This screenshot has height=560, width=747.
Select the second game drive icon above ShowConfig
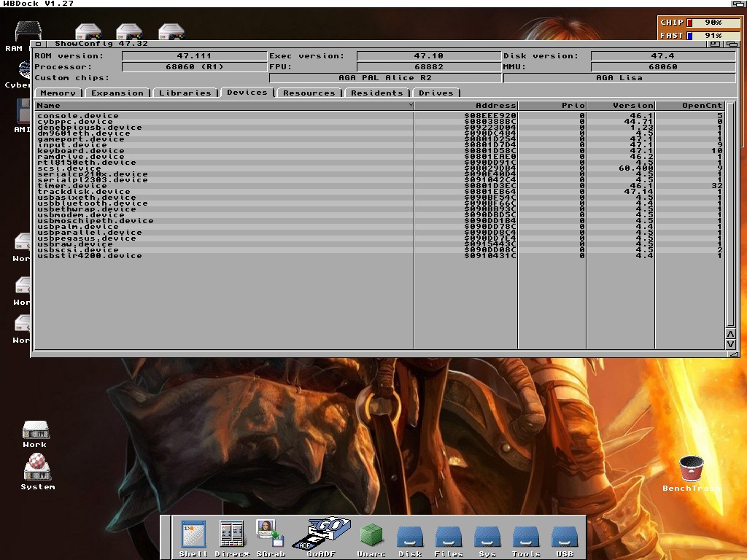(129, 31)
